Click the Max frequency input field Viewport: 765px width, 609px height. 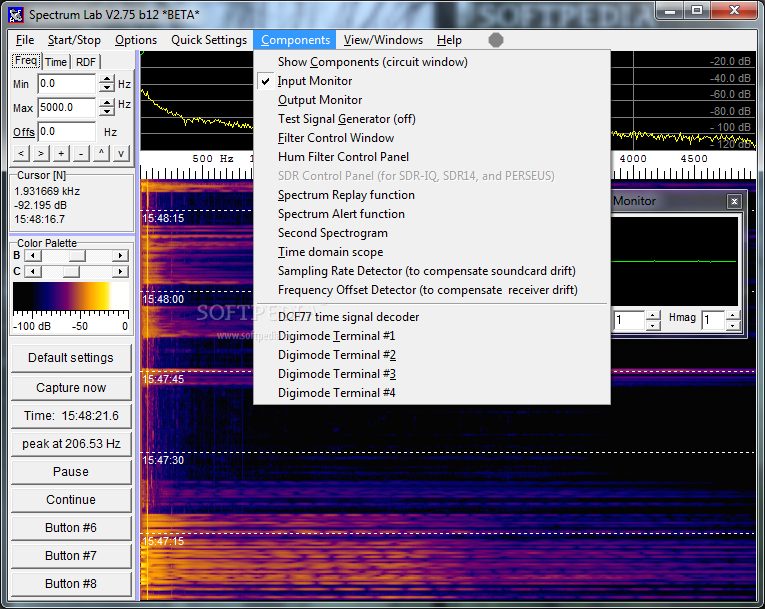tap(66, 107)
